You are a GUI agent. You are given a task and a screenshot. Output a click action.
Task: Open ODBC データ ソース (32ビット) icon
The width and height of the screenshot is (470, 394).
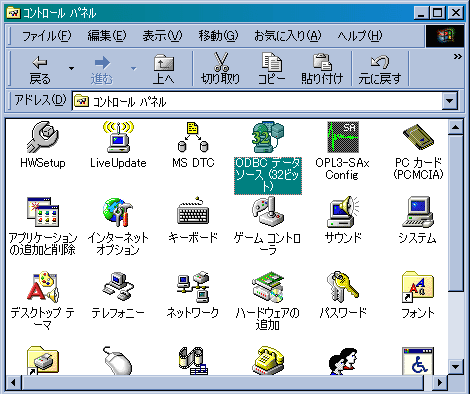(268, 137)
